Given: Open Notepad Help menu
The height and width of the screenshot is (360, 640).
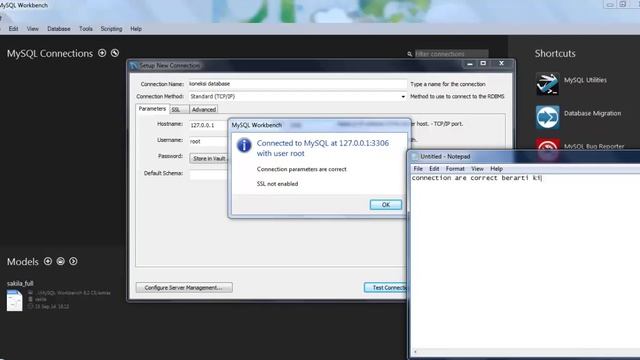Looking at the screenshot, I should [496, 169].
